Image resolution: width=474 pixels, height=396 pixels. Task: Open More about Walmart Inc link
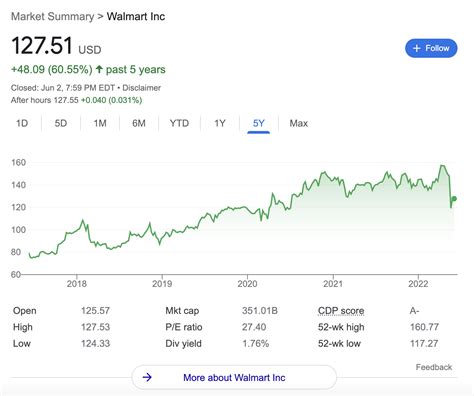click(234, 377)
